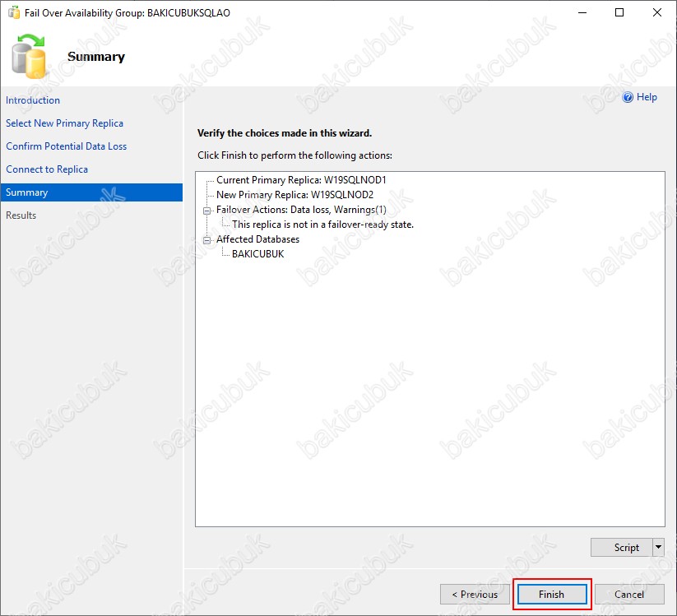Screen dimensions: 677x616
Task: Select the 'not in a failover-ready state' warning
Action: click(322, 225)
